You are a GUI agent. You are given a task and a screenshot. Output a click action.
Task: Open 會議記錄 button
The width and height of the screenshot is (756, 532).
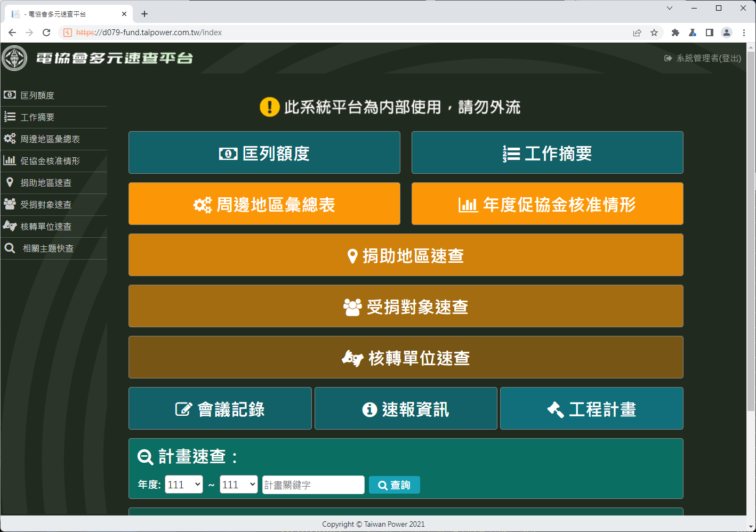pyautogui.click(x=220, y=408)
